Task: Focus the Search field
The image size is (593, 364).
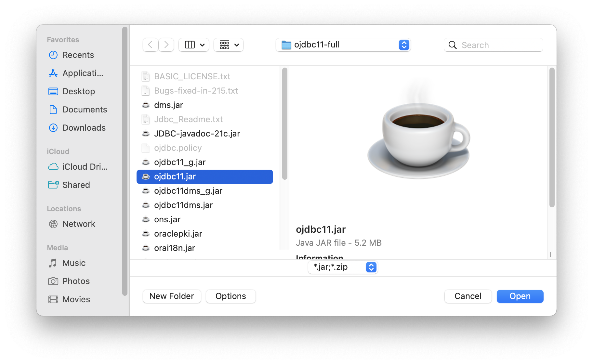Action: point(493,45)
